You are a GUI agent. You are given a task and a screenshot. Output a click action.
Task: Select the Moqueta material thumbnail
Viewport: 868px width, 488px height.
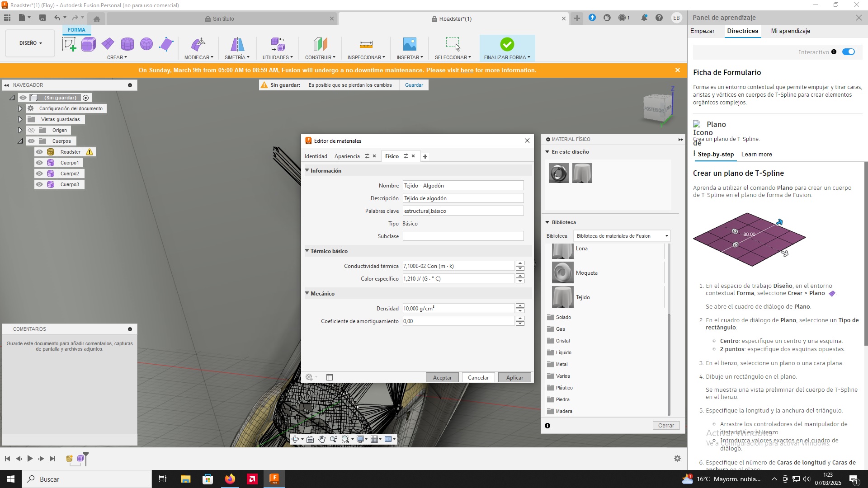(x=562, y=273)
